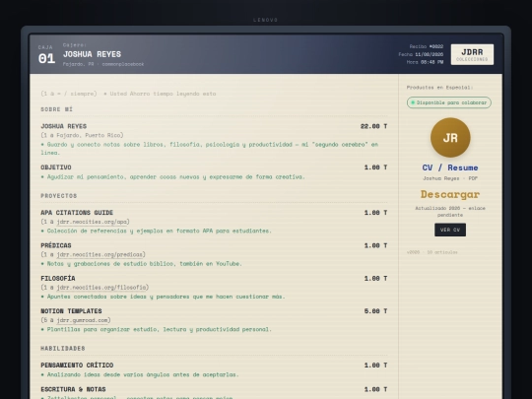Open the jdrr.gumroad.com link
The height and width of the screenshot is (399, 532).
pyautogui.click(x=83, y=320)
